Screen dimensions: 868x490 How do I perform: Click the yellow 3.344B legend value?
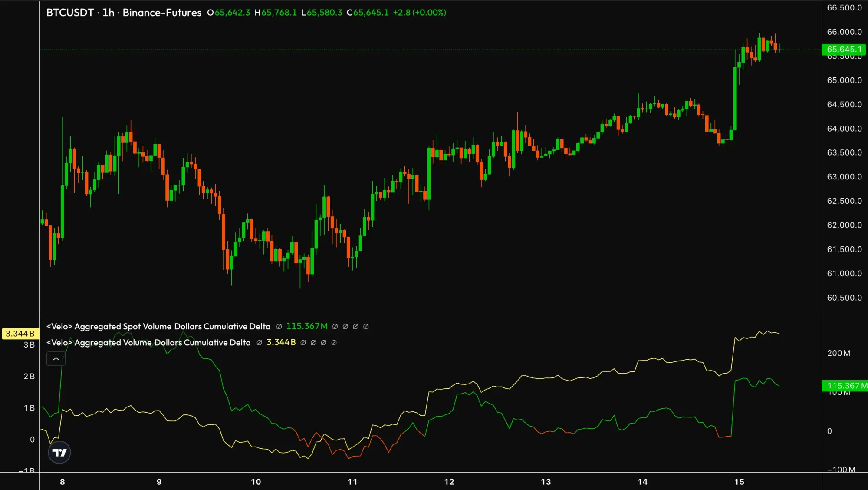281,342
